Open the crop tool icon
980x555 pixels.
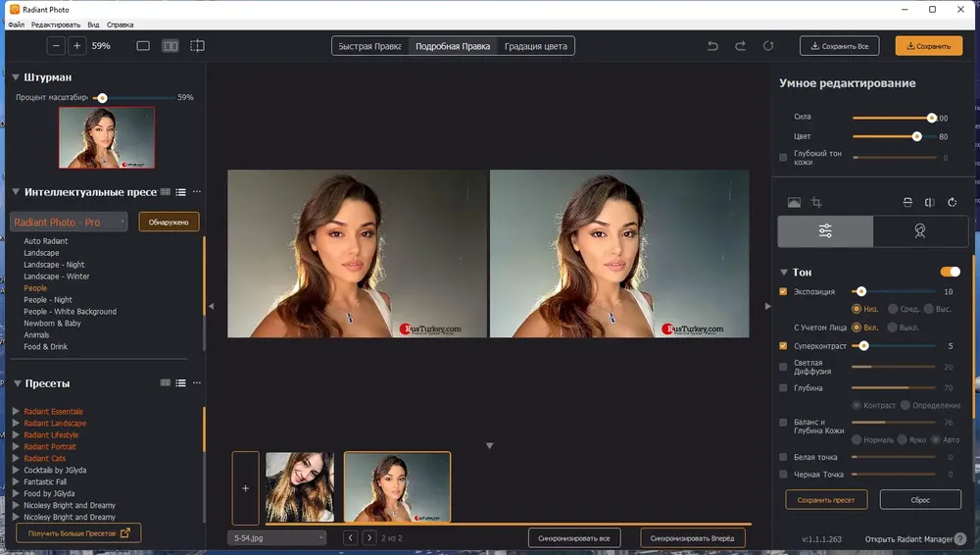[x=816, y=202]
